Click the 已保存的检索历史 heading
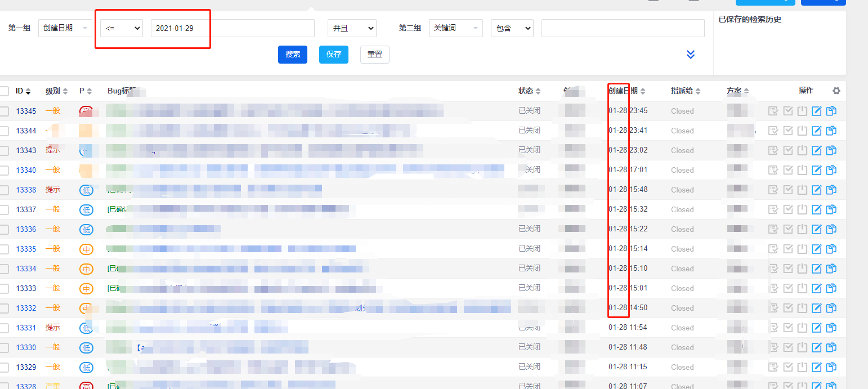The height and width of the screenshot is (389, 868). 750,19
